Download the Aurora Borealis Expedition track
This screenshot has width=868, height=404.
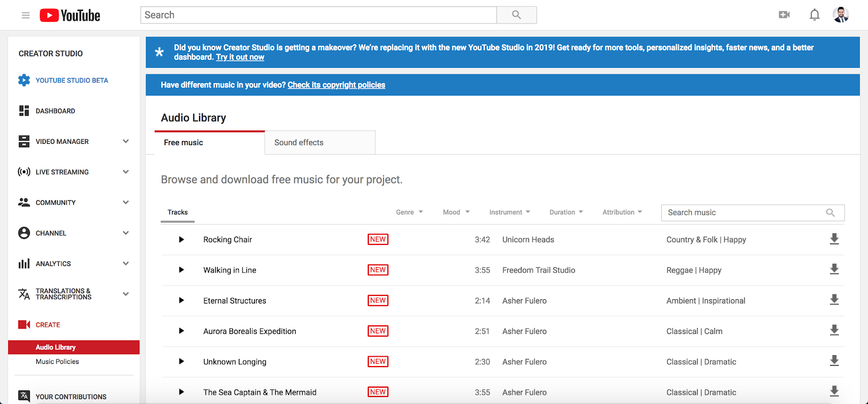pos(834,330)
